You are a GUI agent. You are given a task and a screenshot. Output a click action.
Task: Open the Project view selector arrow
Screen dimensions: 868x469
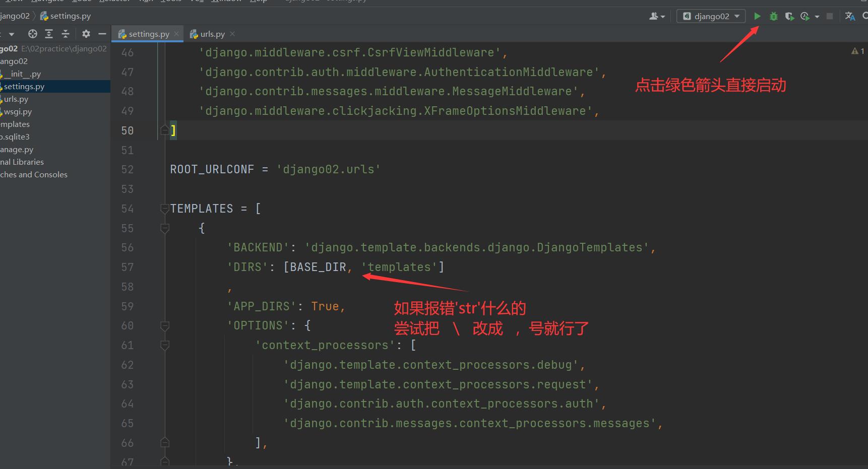tap(12, 34)
